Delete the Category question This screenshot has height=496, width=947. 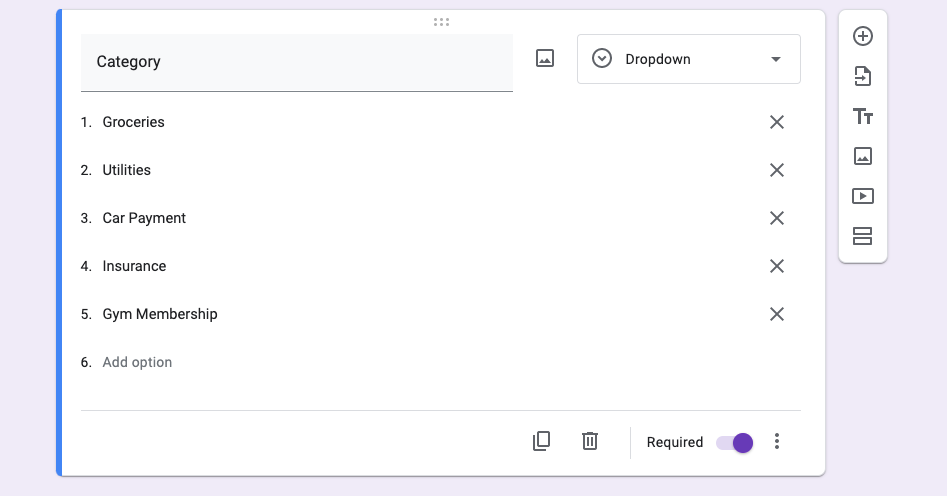click(590, 441)
